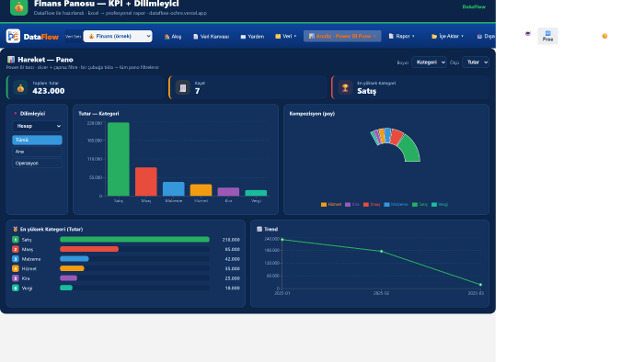Click rank 1 badge next to Satış

tap(16, 240)
